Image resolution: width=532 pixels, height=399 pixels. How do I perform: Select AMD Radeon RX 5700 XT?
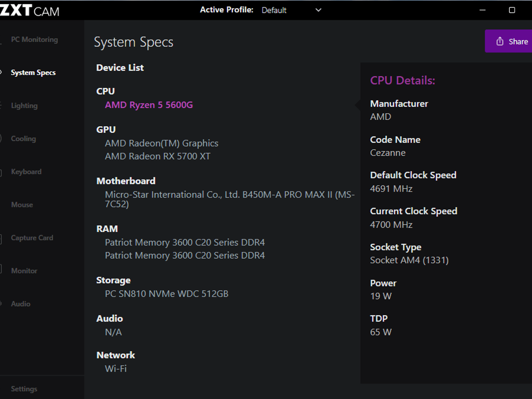[x=158, y=156]
